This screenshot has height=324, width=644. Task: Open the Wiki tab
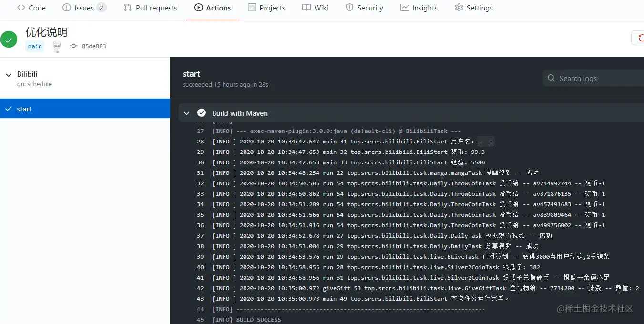[x=315, y=8]
